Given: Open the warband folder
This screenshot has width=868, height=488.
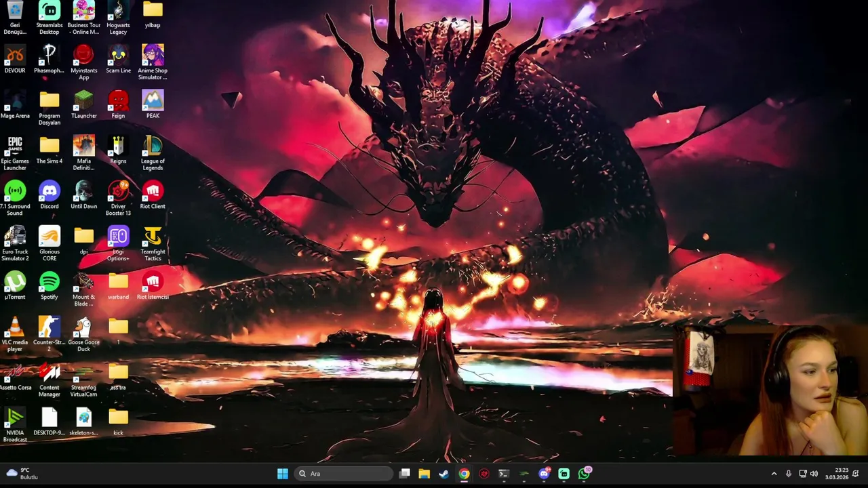Looking at the screenshot, I should (x=118, y=287).
